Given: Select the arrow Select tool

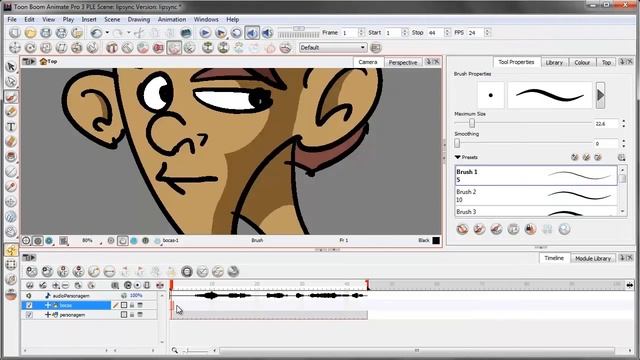Looking at the screenshot, I should 11,67.
